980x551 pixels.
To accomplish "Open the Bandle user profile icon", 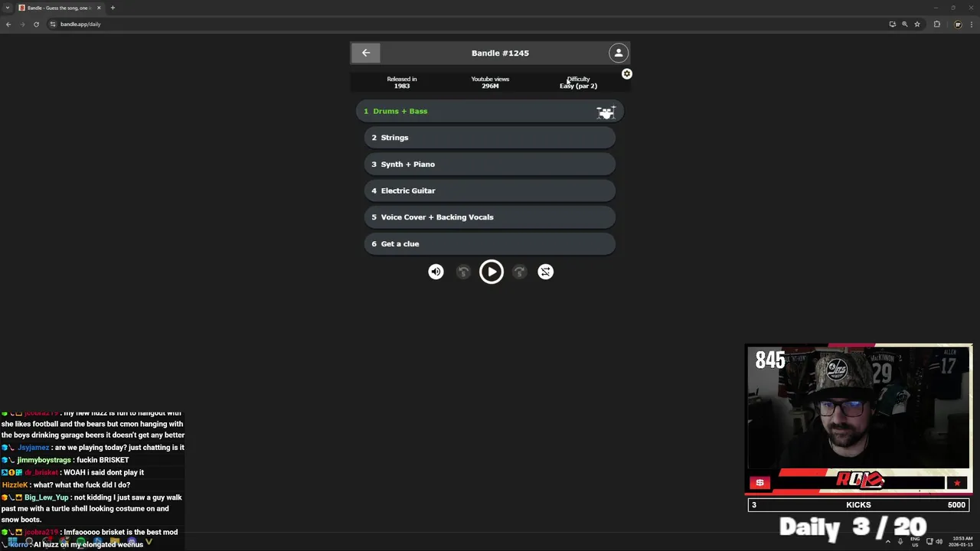I will click(x=619, y=53).
